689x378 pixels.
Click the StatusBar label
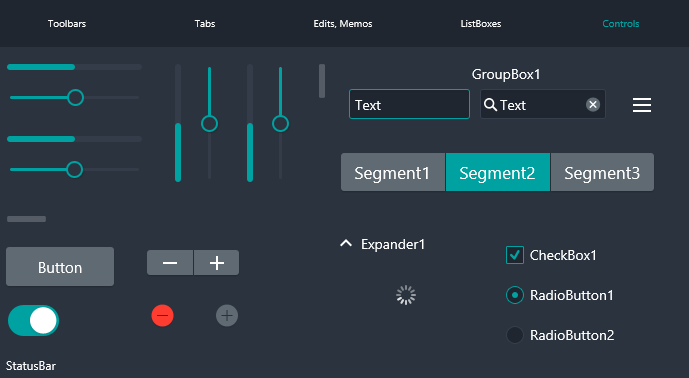[x=31, y=366]
